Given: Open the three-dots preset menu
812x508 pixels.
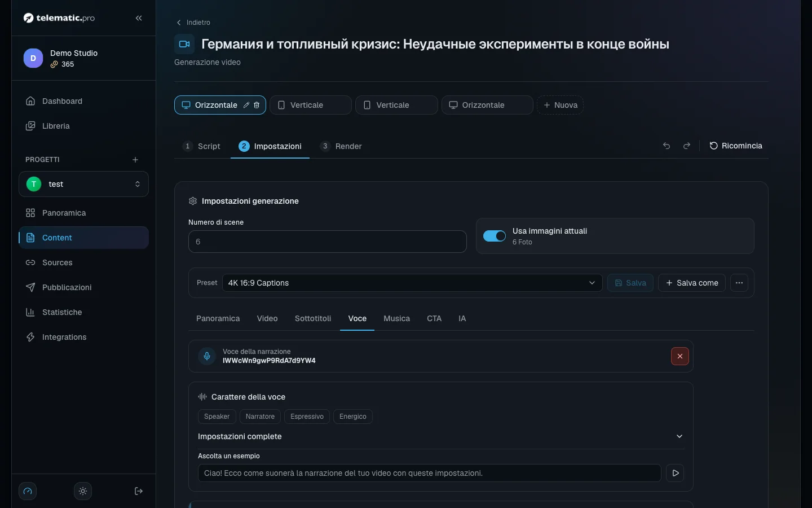Looking at the screenshot, I should pos(739,283).
